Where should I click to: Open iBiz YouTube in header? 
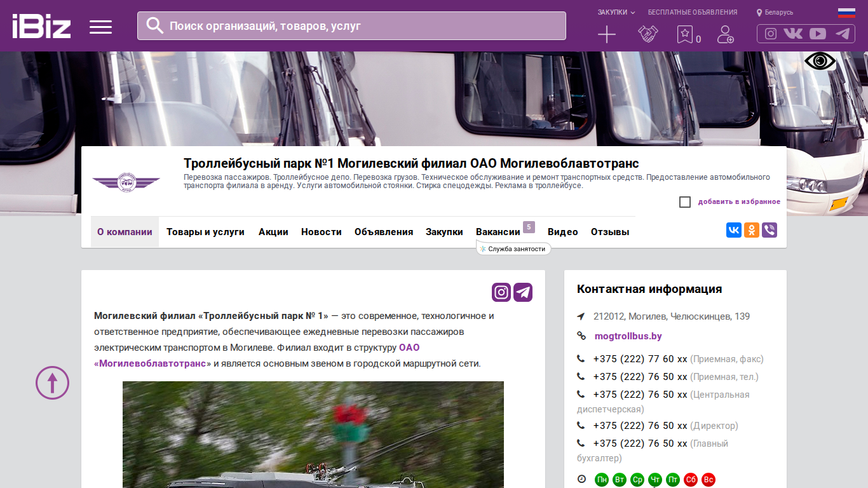coord(818,34)
